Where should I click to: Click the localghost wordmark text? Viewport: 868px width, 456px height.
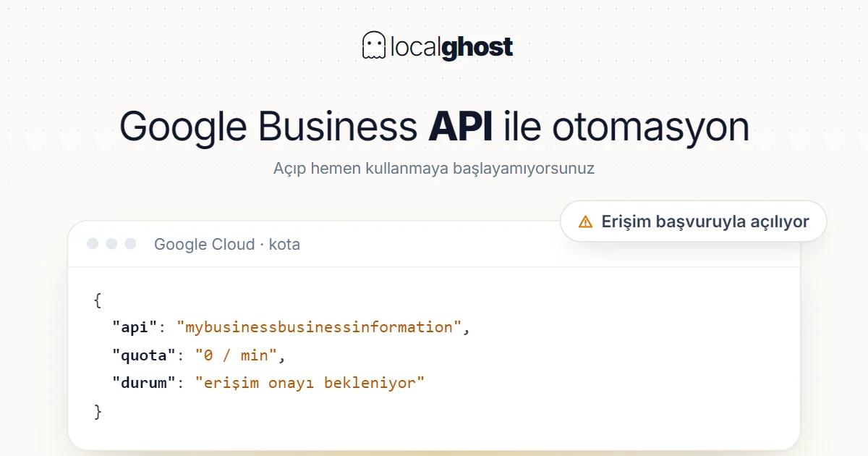451,47
